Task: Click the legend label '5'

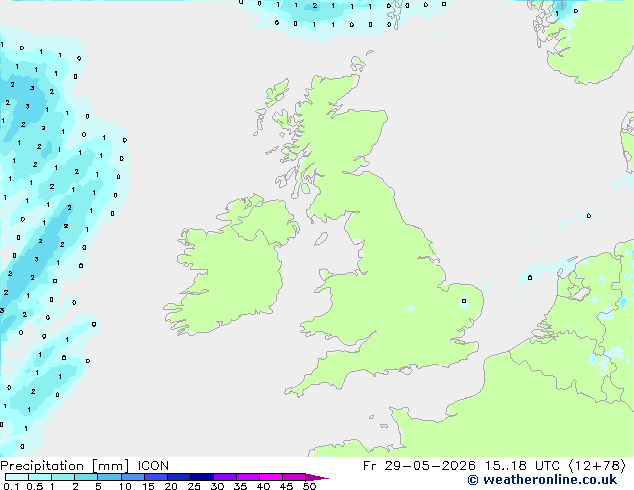Action: [98, 486]
